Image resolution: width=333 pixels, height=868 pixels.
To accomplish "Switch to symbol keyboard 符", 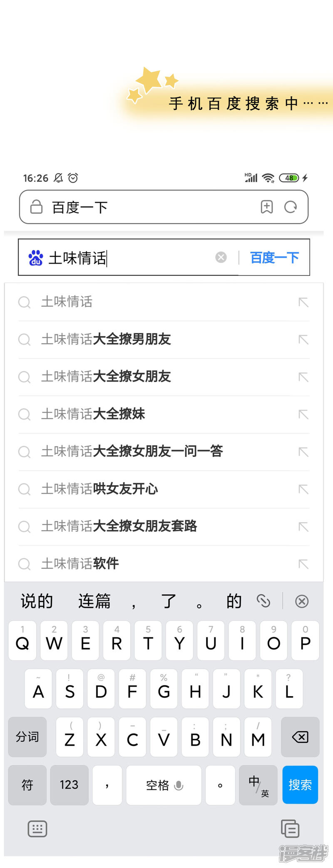I will click(27, 785).
